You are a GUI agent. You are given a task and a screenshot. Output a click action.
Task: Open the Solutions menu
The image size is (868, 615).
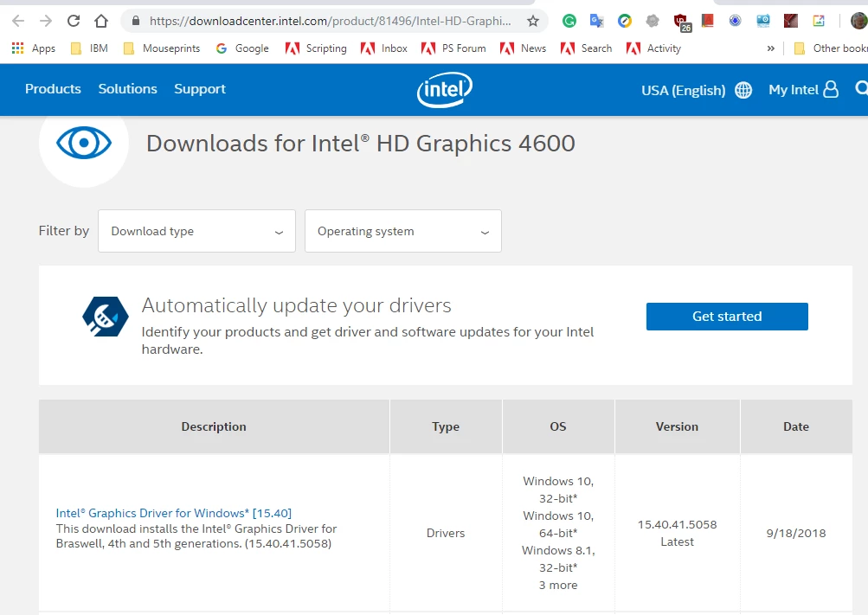tap(128, 89)
